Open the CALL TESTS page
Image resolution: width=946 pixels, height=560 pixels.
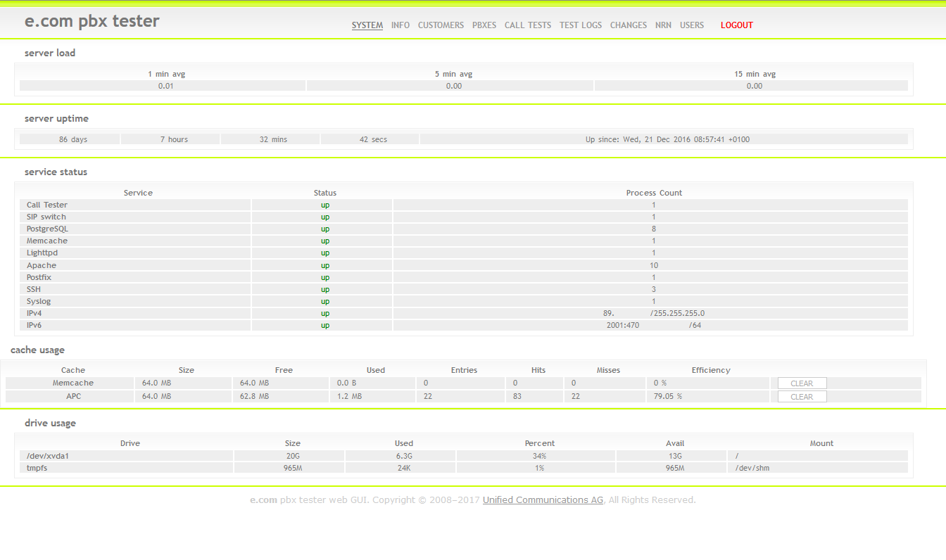(528, 25)
